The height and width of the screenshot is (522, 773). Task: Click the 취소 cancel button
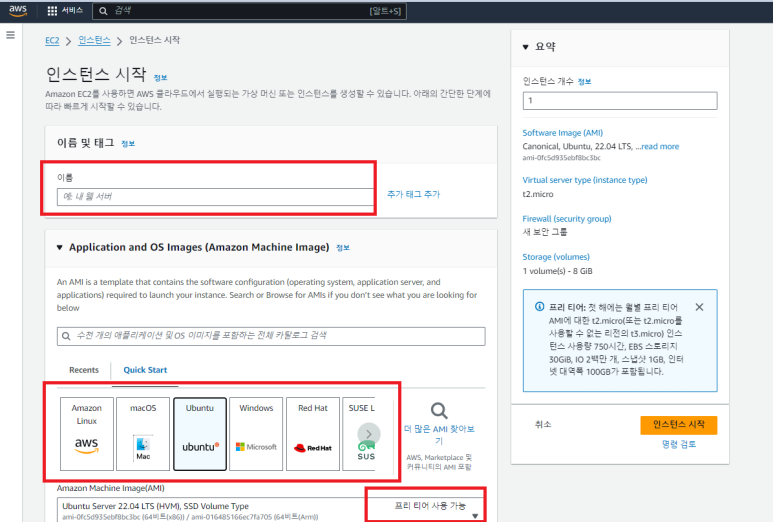pos(543,424)
